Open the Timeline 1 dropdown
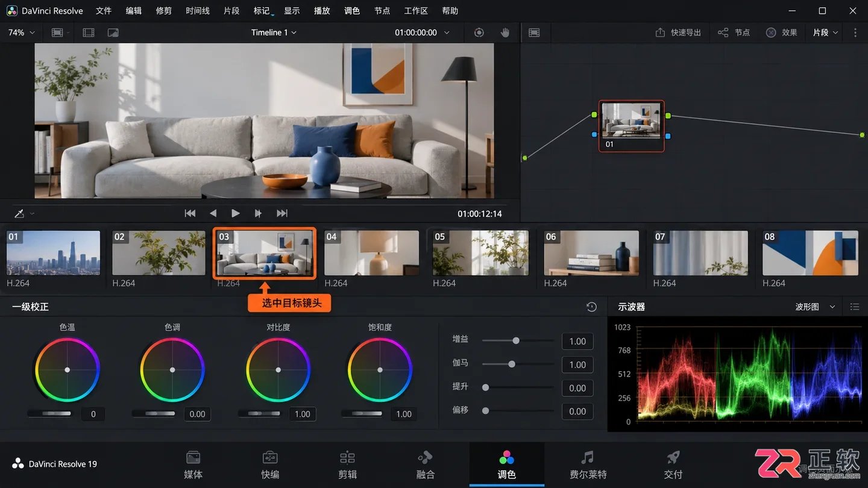 (x=274, y=33)
